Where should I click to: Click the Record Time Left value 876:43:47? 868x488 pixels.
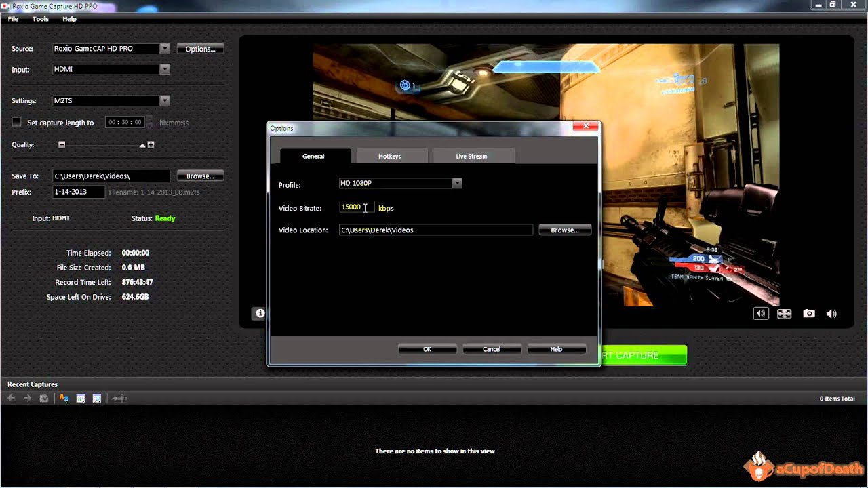(x=137, y=282)
